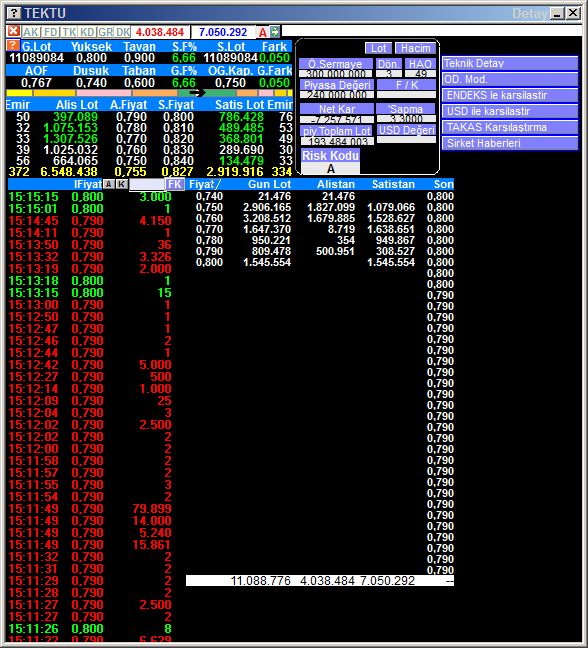Viewport: 588px width, 648px height.
Task: Toggle the small A filter next to IFiyat
Action: tap(109, 184)
